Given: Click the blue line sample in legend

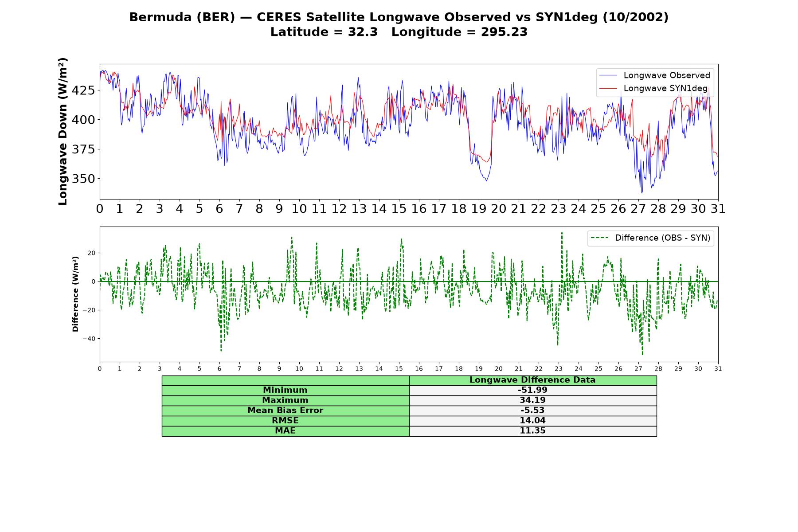Looking at the screenshot, I should pos(608,76).
